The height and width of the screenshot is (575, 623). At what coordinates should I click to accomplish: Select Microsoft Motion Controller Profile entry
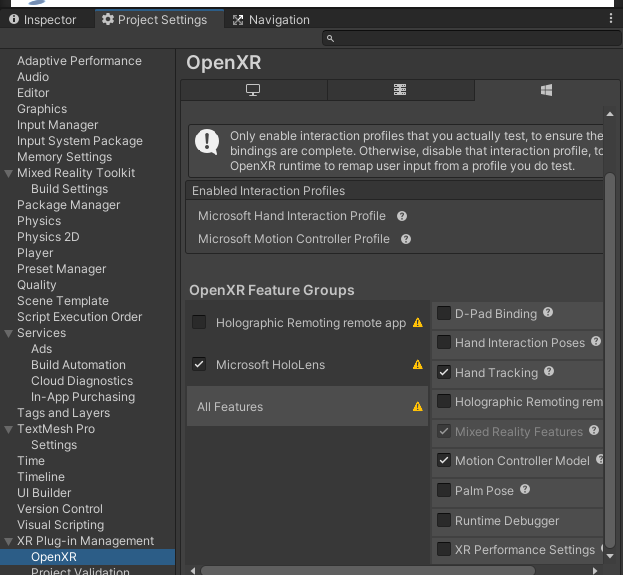(x=294, y=239)
